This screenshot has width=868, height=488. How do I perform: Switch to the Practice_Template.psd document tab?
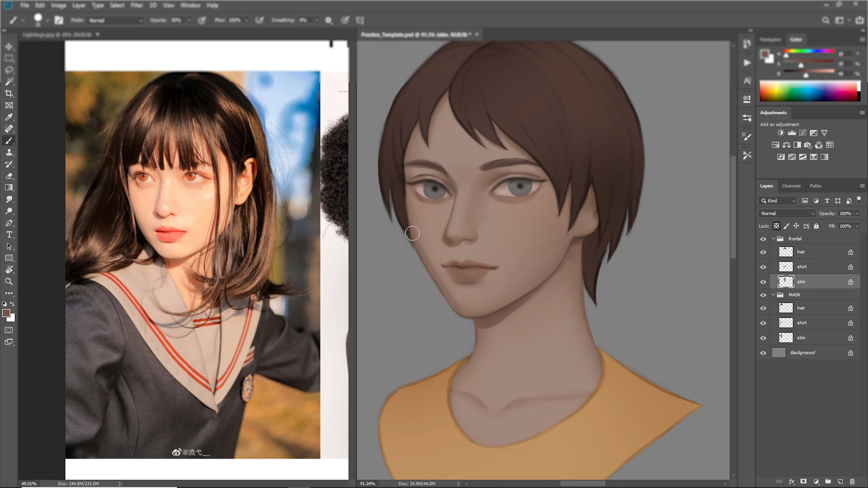(416, 34)
